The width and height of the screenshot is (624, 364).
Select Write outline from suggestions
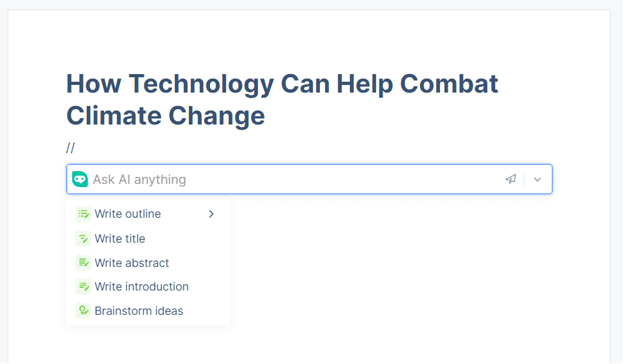coord(128,214)
